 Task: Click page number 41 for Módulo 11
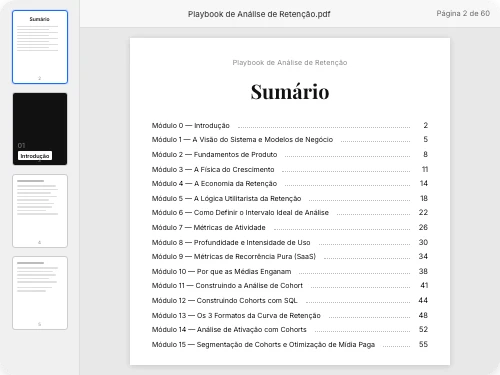[x=424, y=285]
